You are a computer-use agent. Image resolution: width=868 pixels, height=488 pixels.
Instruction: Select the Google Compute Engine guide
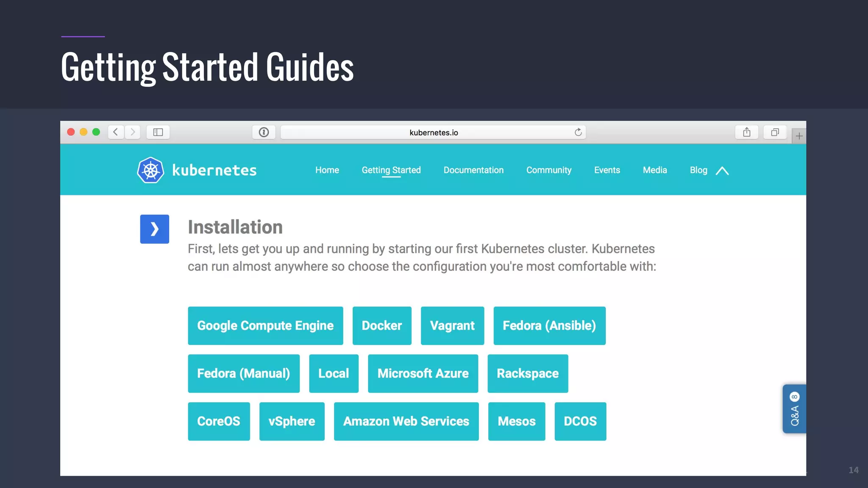[x=265, y=326]
